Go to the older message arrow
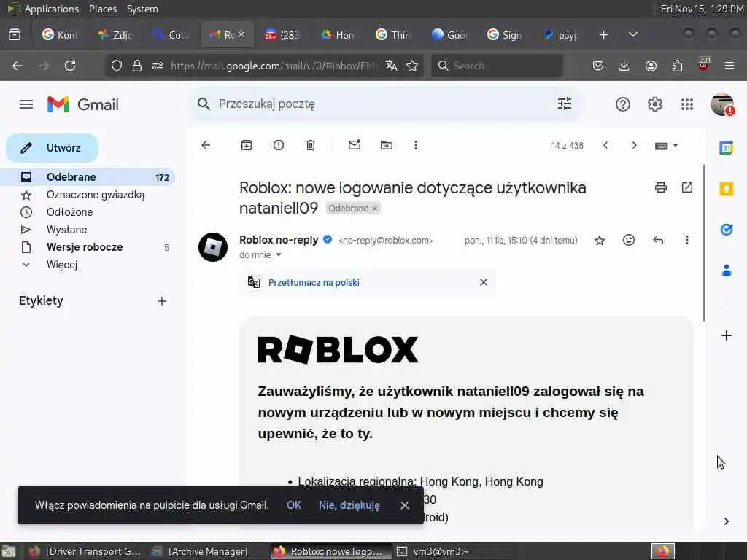This screenshot has height=560, width=747. click(634, 145)
